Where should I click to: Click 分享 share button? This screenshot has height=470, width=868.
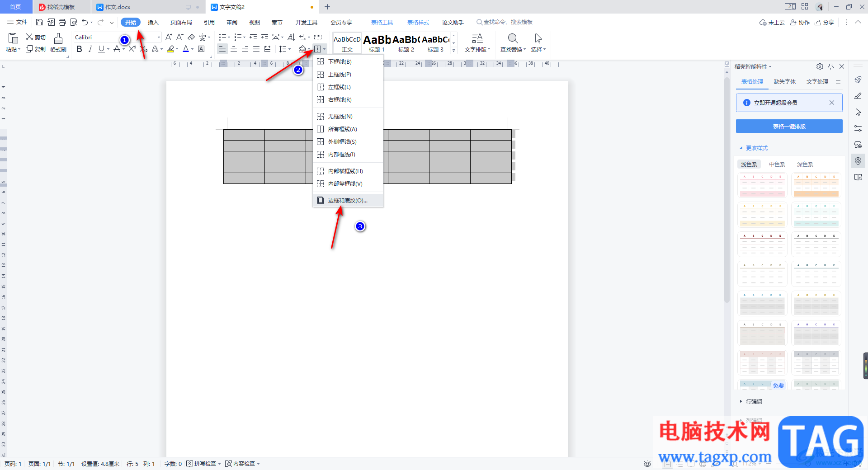click(x=824, y=22)
